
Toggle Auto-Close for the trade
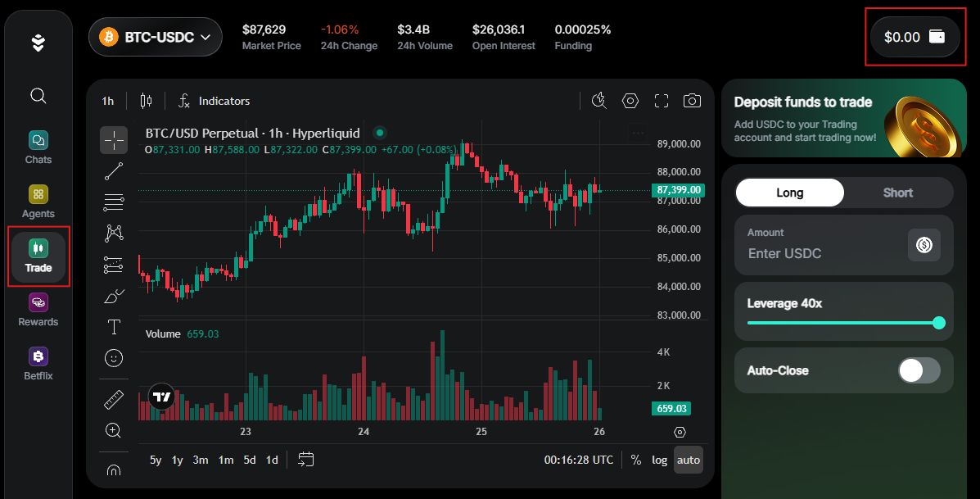[x=919, y=370]
